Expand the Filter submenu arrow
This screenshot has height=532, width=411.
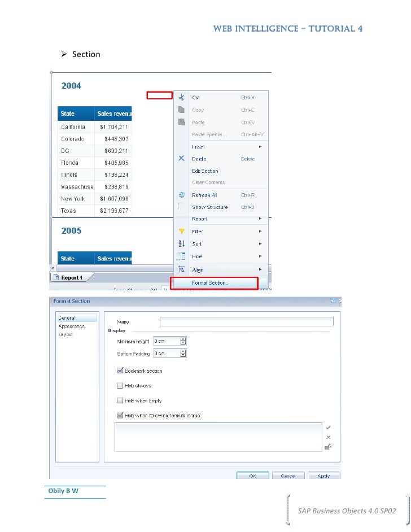260,231
